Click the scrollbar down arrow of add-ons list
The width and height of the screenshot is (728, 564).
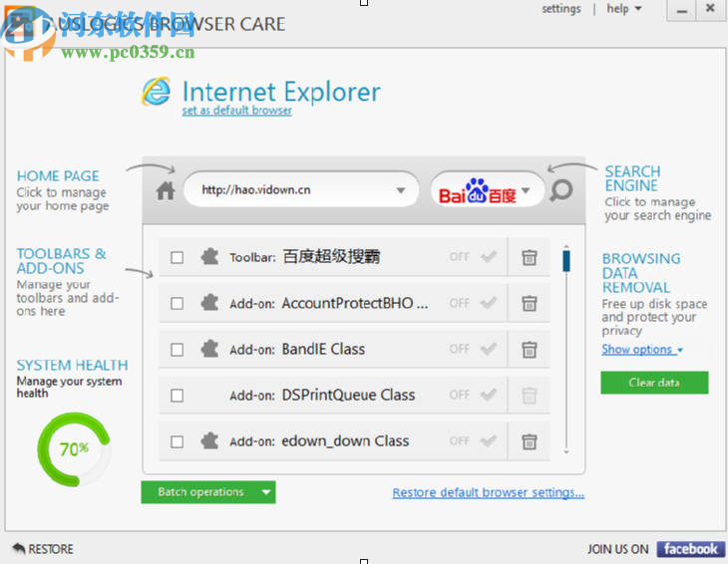pos(566,451)
